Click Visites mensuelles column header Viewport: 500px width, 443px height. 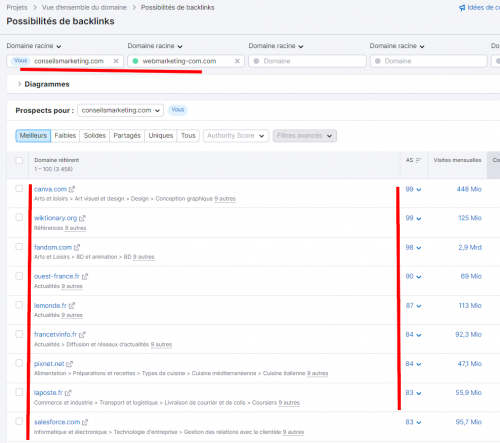click(457, 160)
